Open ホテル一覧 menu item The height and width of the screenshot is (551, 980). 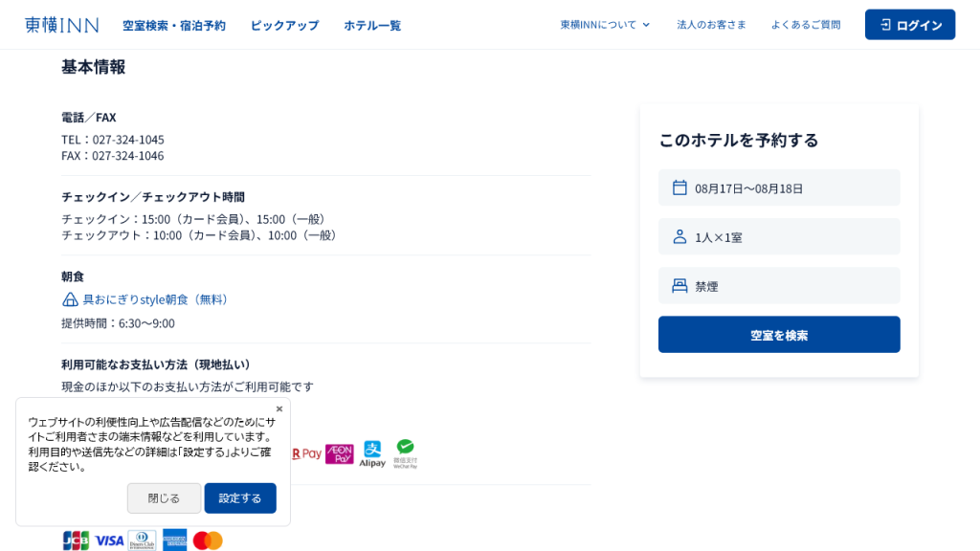point(372,26)
